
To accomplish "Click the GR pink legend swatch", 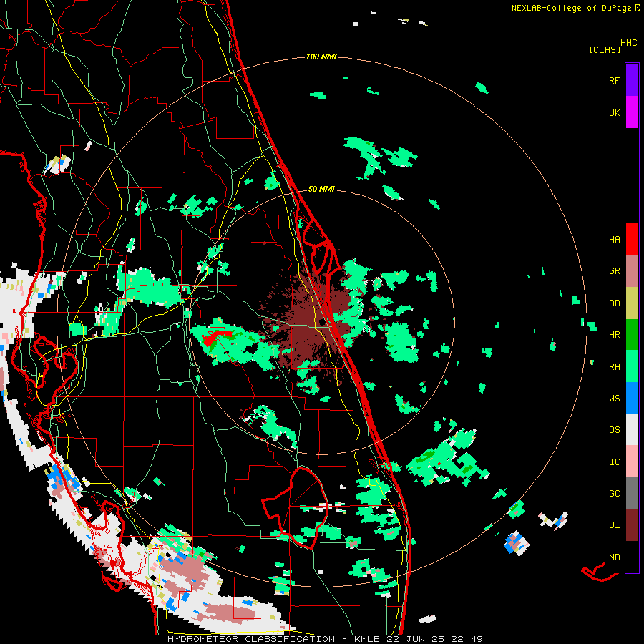I will point(632,271).
